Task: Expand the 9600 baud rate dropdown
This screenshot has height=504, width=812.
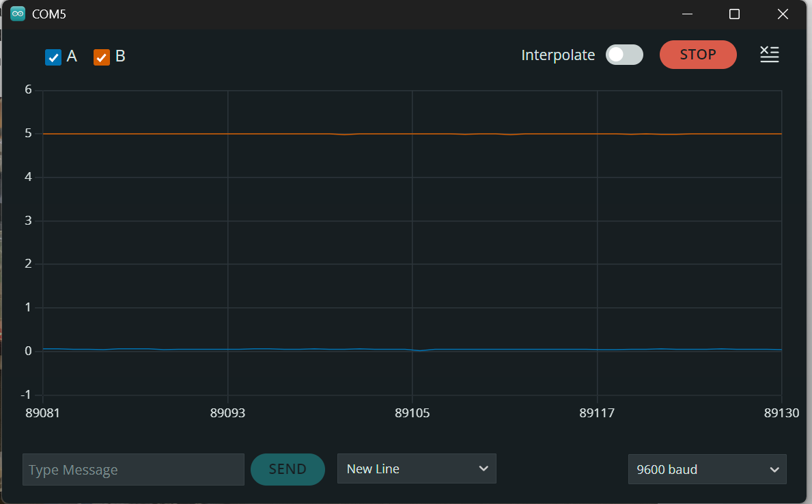Action: (x=707, y=469)
